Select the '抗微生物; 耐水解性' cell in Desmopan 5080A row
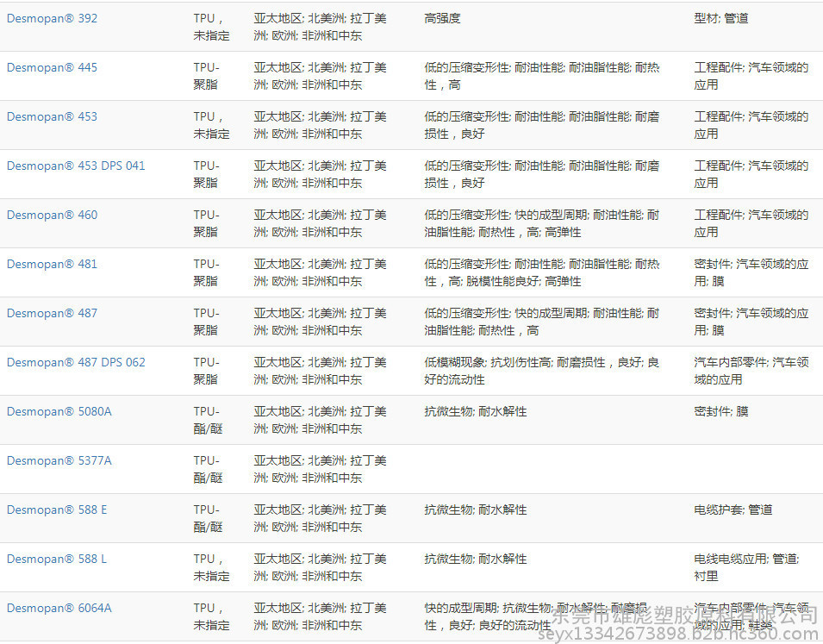This screenshot has height=644, width=823. [475, 411]
